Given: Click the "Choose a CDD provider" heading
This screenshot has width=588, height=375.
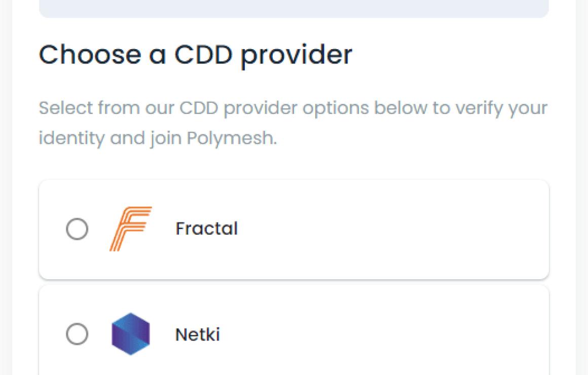Looking at the screenshot, I should (195, 56).
